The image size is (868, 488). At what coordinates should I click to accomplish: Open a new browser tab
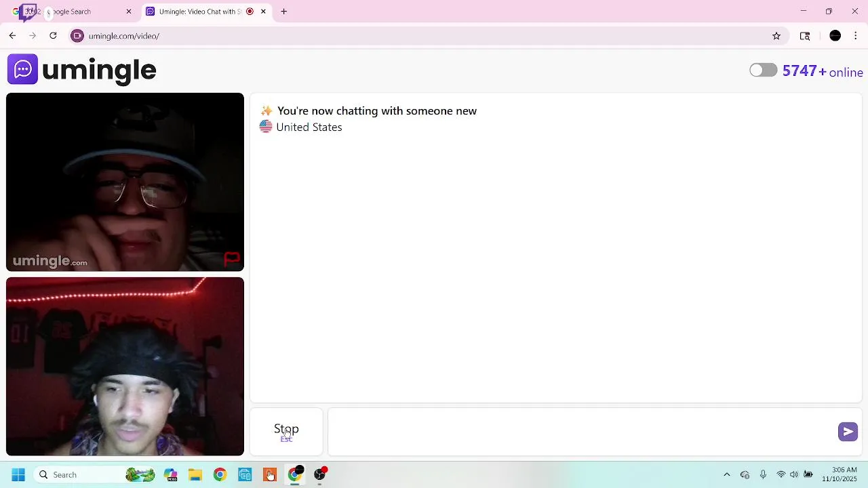284,12
